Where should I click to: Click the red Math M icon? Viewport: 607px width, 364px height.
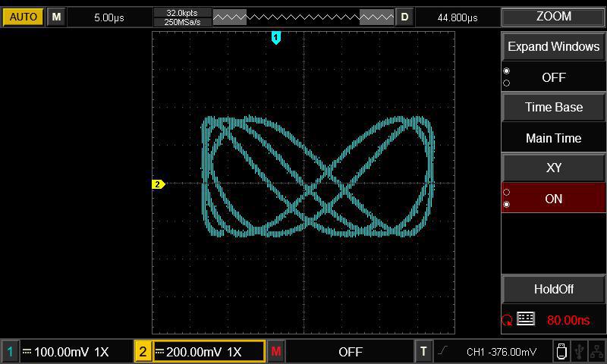[x=275, y=352]
